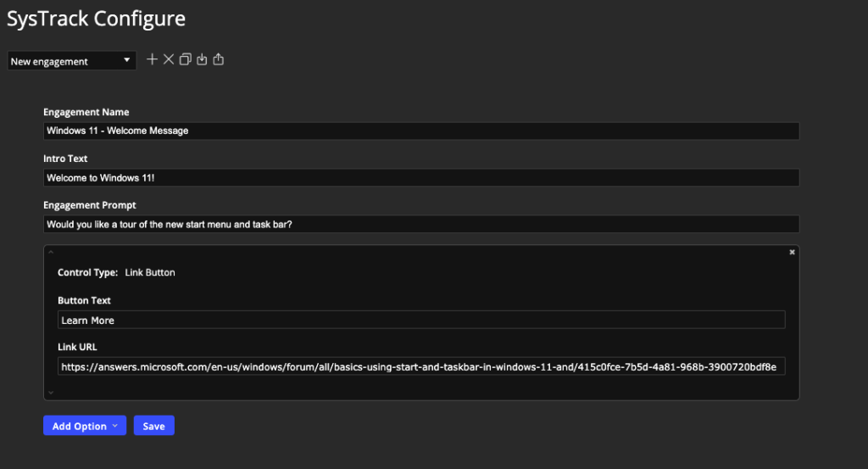Edit the Learn More button text field

click(421, 320)
